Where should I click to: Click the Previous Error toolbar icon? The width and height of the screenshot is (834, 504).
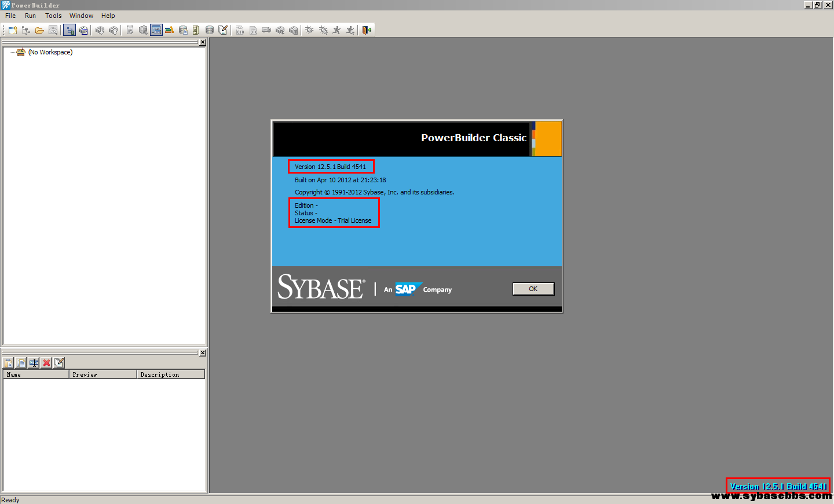coord(114,30)
